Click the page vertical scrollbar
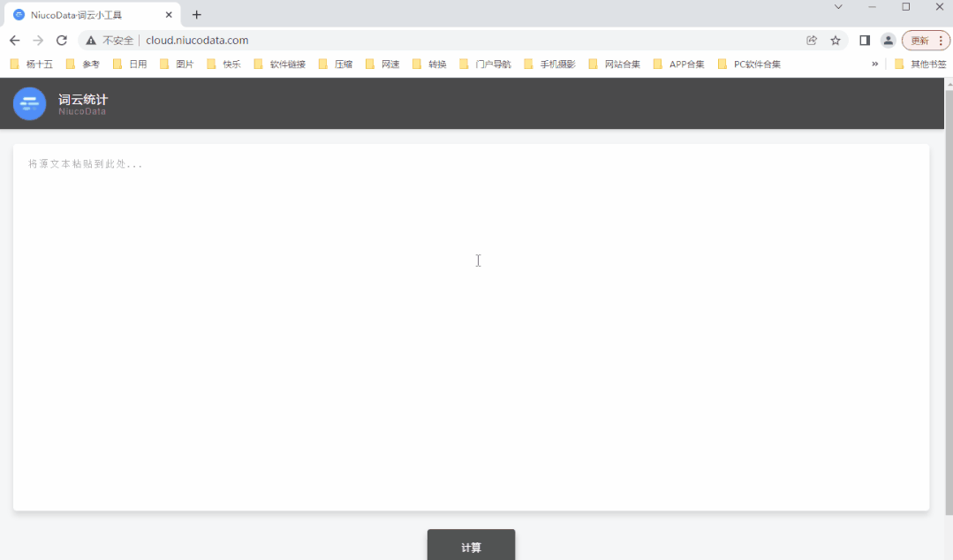Screen dimensions: 953x560 click(949, 300)
